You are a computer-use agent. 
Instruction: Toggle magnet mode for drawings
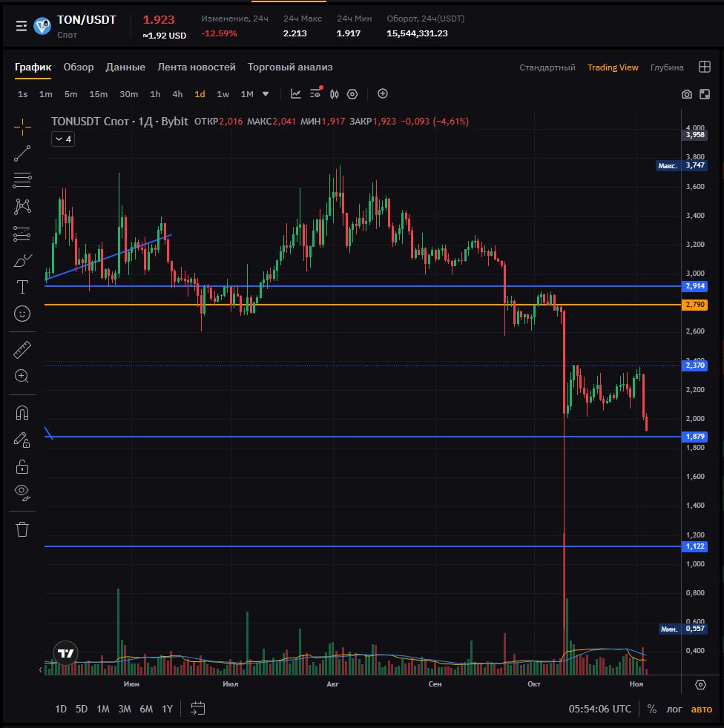click(x=22, y=413)
